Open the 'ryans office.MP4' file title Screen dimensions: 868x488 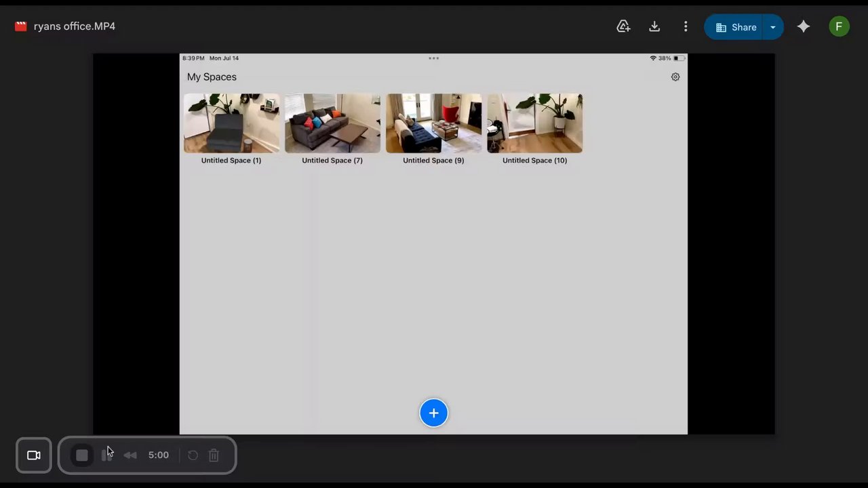(75, 26)
